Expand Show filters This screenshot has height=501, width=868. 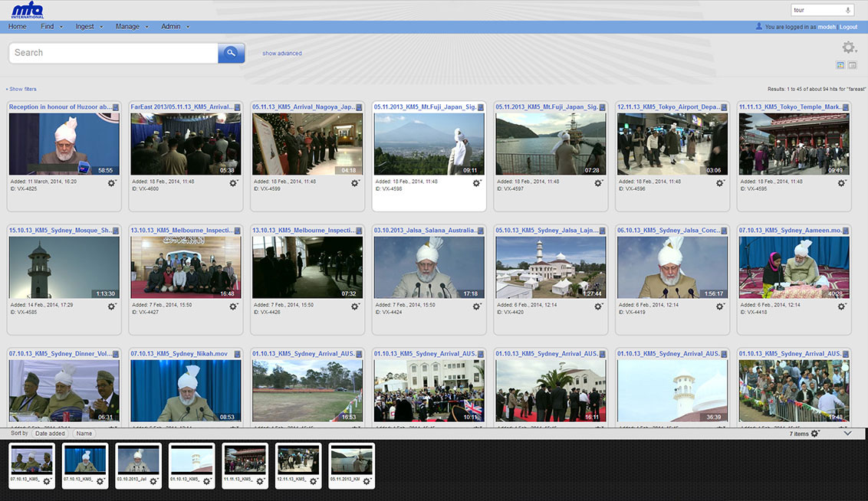[21, 89]
